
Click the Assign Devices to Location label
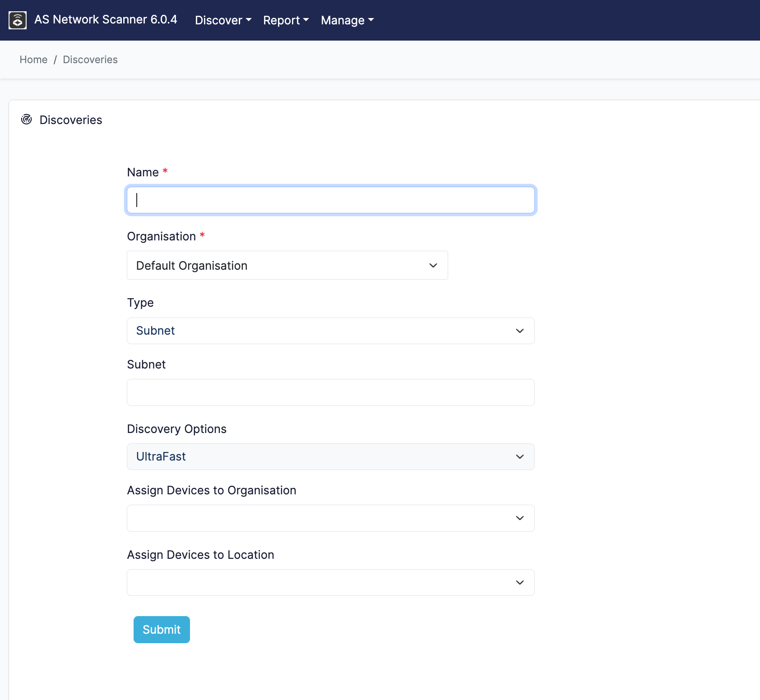point(201,555)
